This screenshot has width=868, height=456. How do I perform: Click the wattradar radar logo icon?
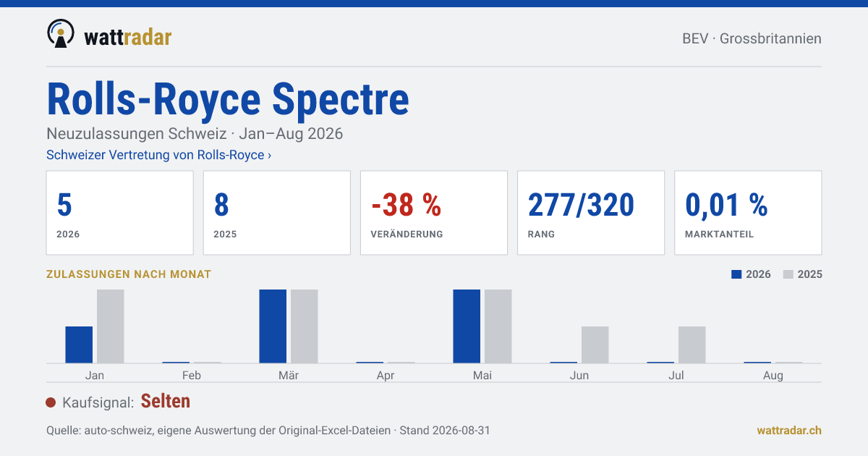coord(61,33)
